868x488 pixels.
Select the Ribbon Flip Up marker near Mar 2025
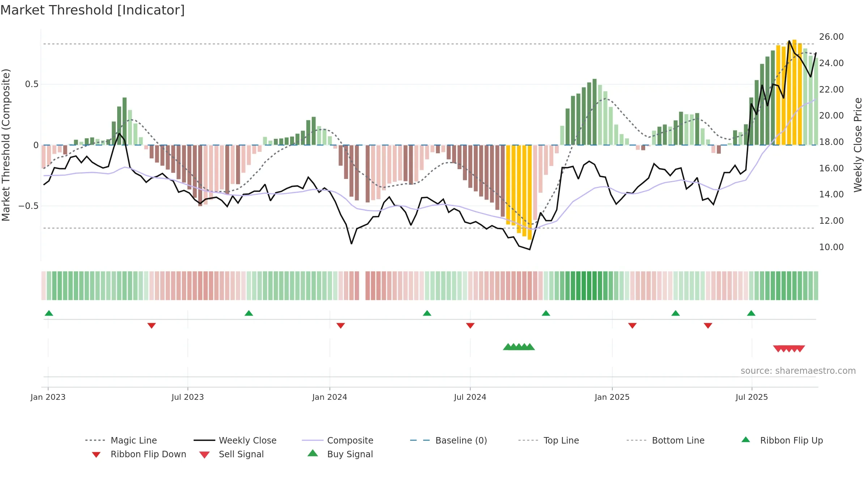click(x=676, y=313)
